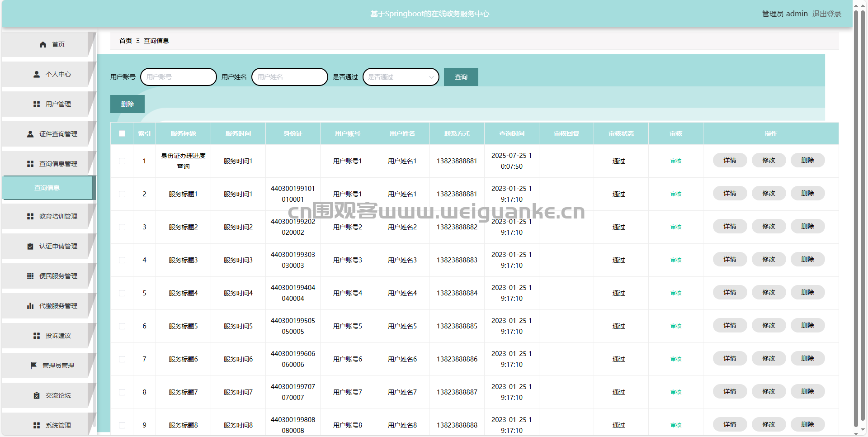This screenshot has height=437, width=868.
Task: Toggle the select-all checkbox in table header
Action: (122, 133)
